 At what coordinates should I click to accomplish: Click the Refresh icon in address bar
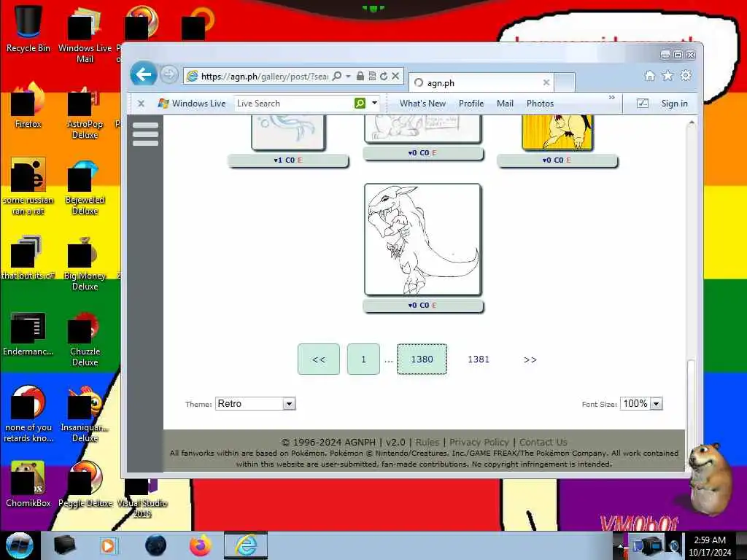pos(384,76)
